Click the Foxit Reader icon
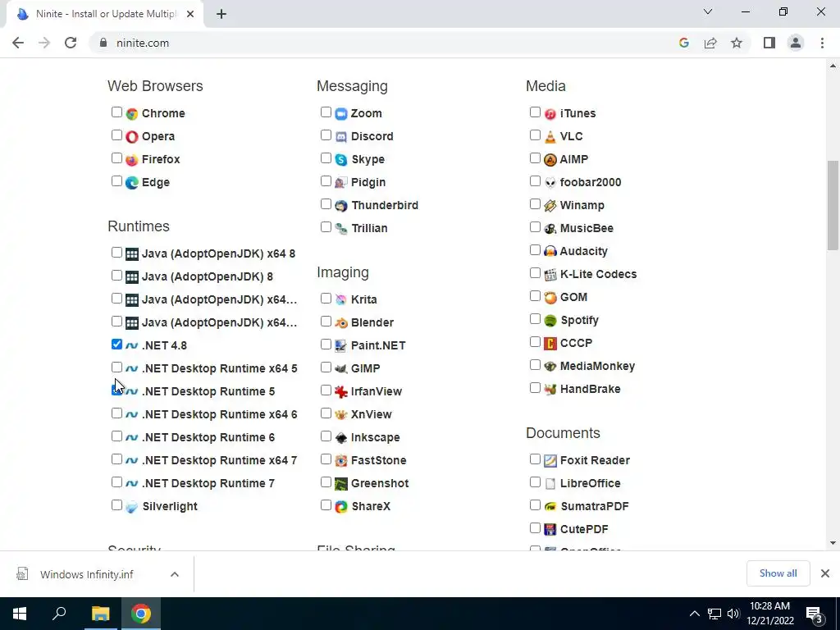 coord(550,461)
